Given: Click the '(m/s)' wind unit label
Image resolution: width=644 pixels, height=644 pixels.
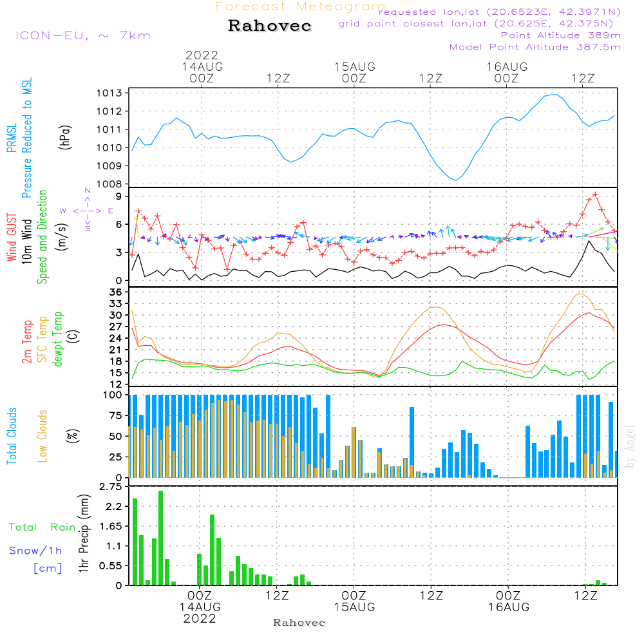Looking at the screenshot, I should tap(62, 238).
